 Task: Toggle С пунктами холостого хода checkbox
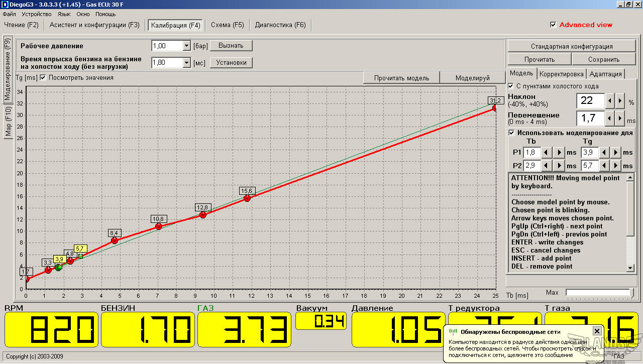coord(511,86)
